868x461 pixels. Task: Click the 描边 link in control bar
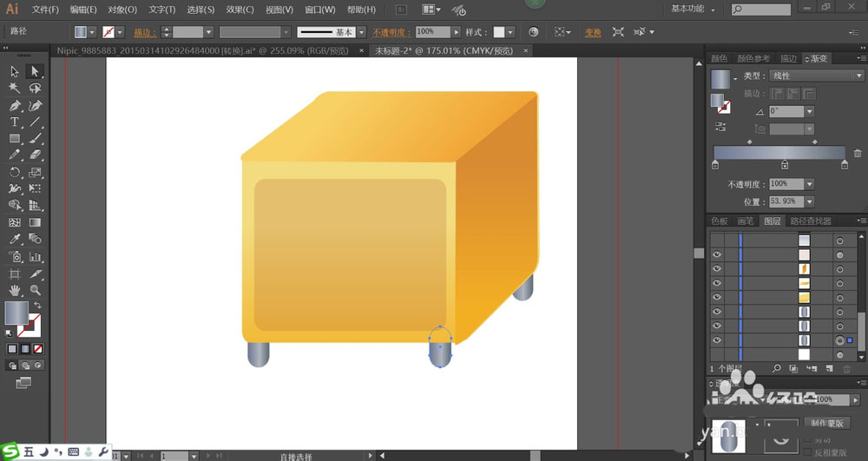tap(144, 32)
